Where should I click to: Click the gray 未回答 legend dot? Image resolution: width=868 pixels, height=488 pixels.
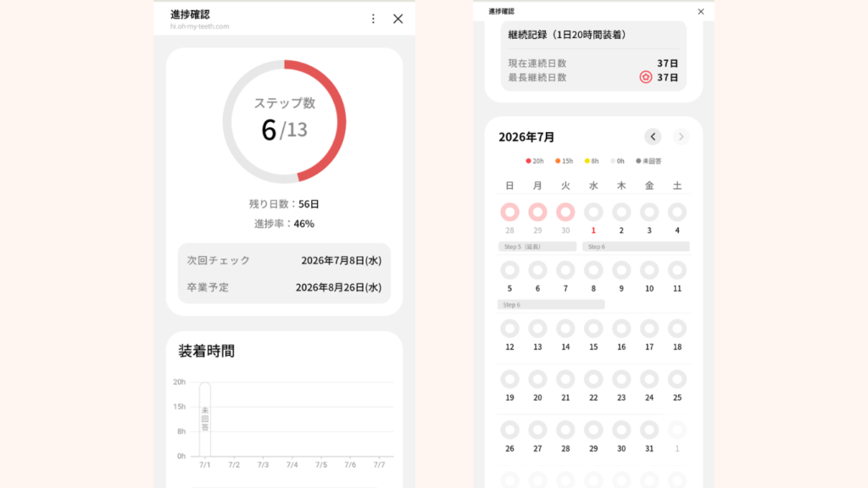click(638, 161)
